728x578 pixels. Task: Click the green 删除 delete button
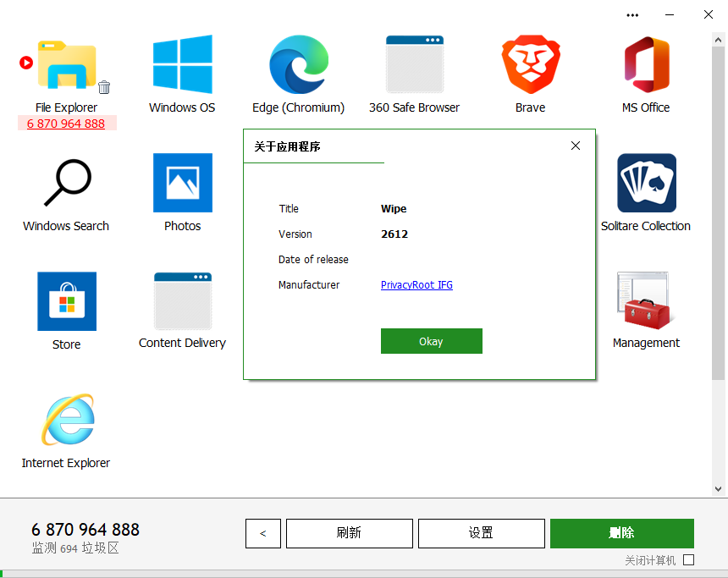(622, 533)
